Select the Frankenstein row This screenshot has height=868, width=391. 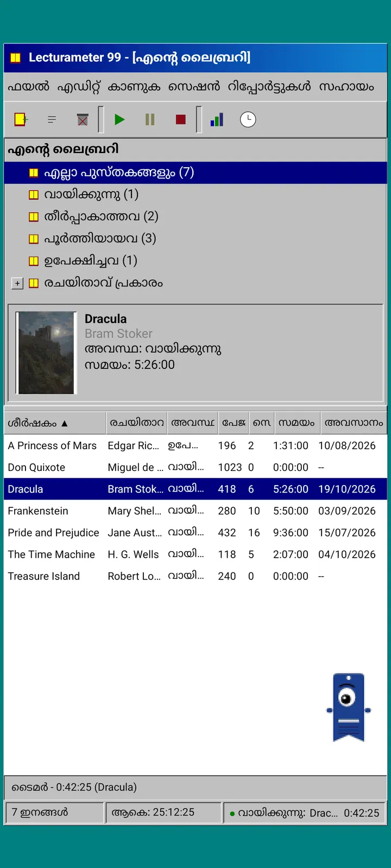click(195, 510)
